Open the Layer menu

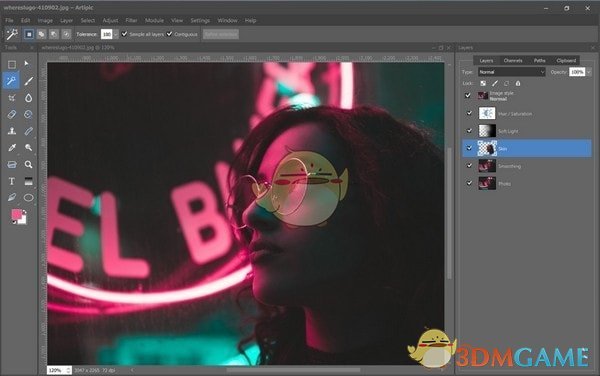67,20
